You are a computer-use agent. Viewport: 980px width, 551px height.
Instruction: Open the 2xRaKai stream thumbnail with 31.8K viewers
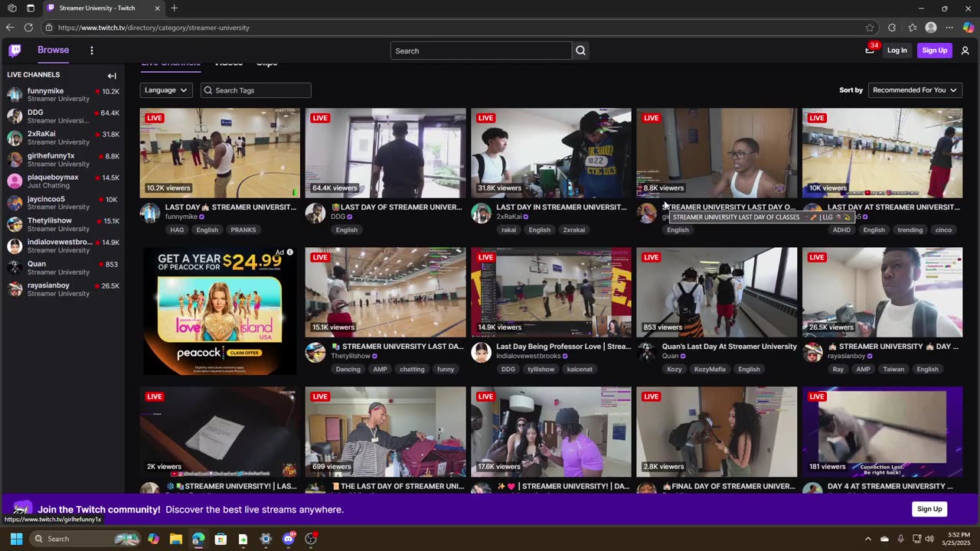click(x=551, y=153)
